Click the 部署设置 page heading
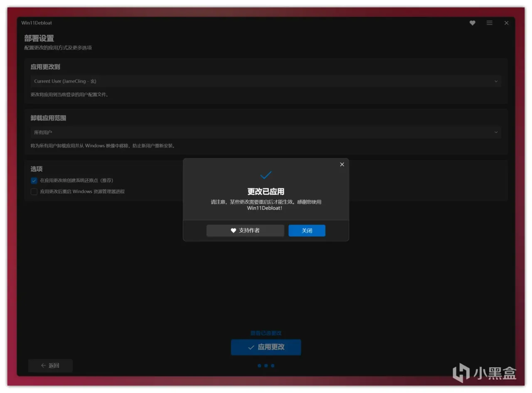 [x=39, y=39]
